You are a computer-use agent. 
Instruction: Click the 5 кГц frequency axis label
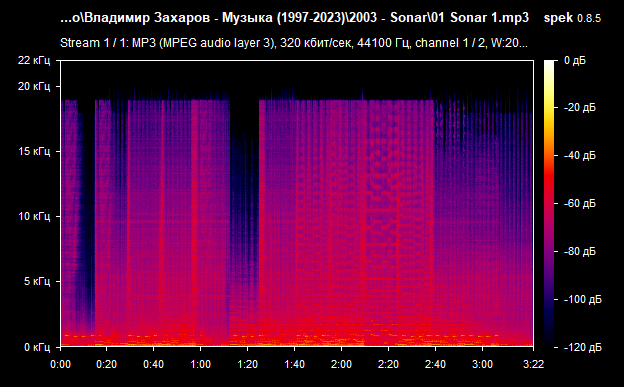click(37, 281)
